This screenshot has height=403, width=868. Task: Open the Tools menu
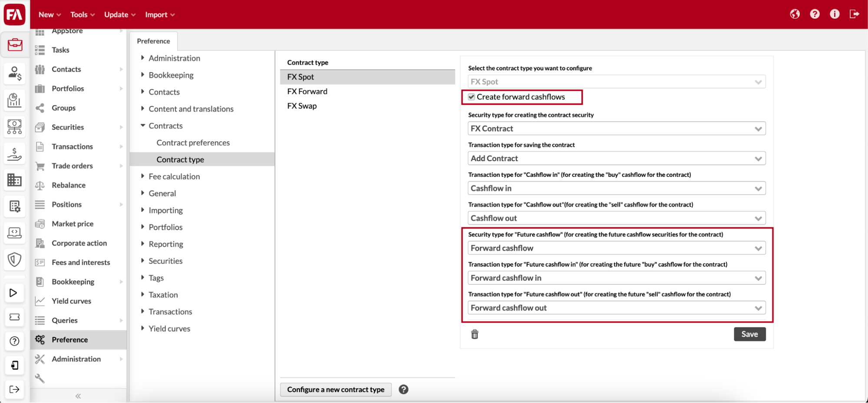click(x=83, y=14)
